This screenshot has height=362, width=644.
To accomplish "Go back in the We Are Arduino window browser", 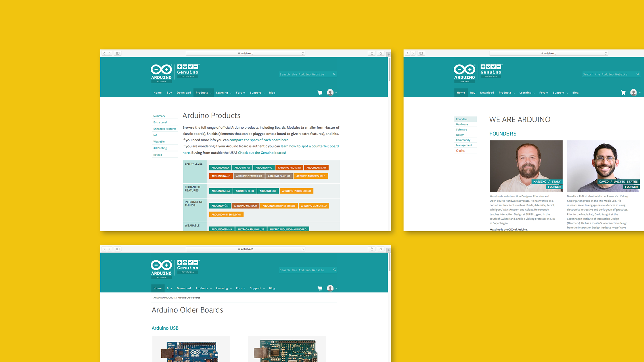I will point(408,53).
